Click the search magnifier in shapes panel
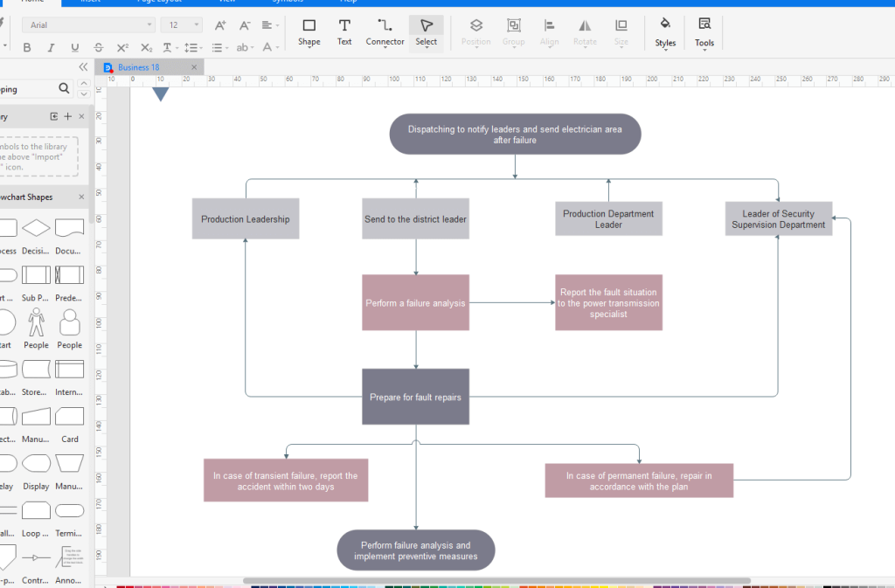The image size is (895, 588). click(x=64, y=88)
